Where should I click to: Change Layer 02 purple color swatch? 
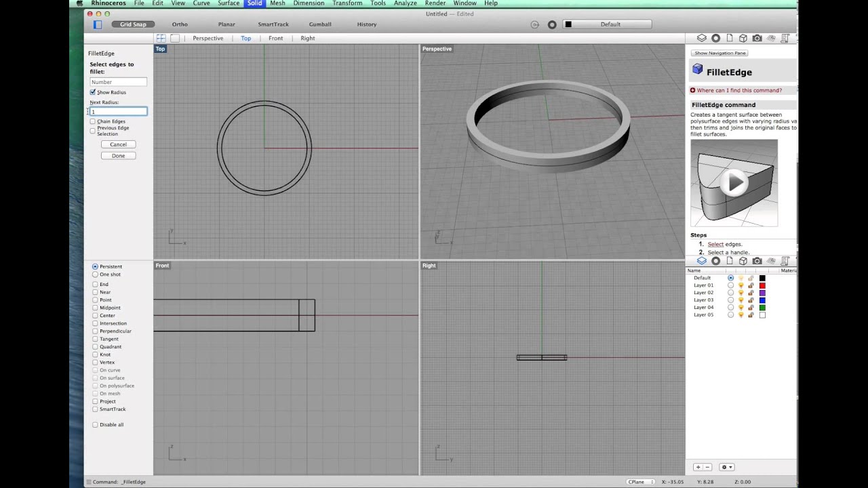click(x=762, y=293)
